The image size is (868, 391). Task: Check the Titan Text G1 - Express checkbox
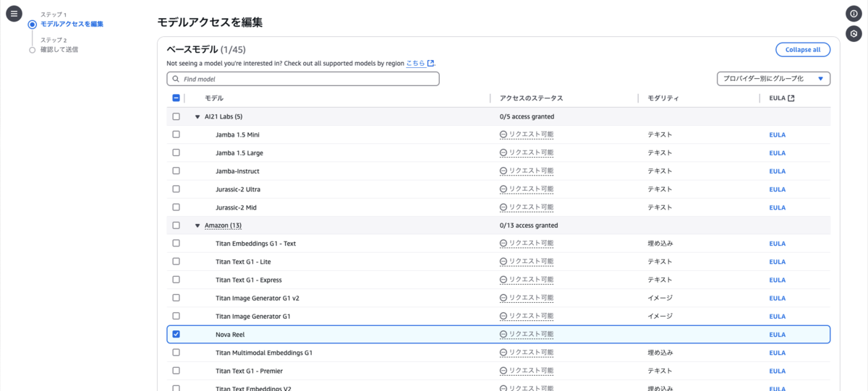(x=176, y=280)
